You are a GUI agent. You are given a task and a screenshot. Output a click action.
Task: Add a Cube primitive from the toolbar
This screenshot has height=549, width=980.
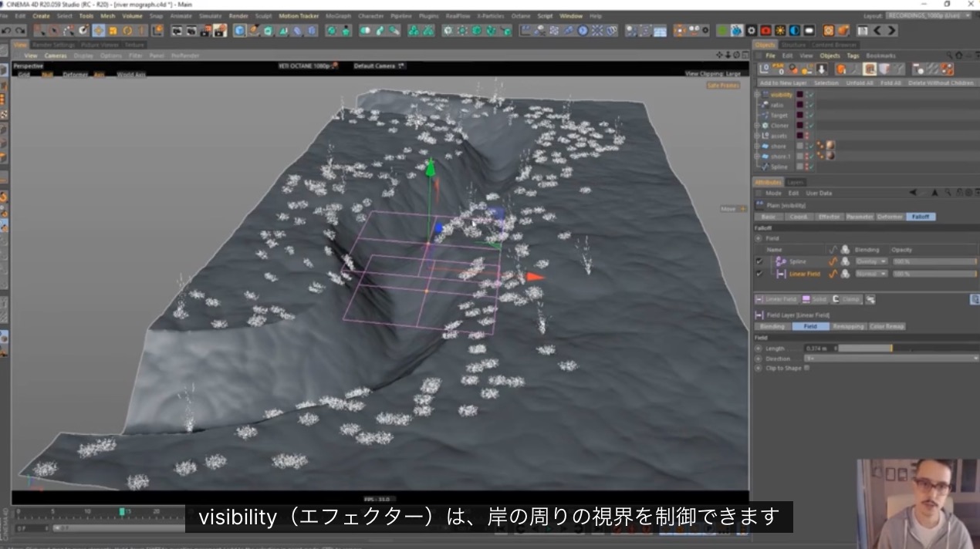(240, 31)
